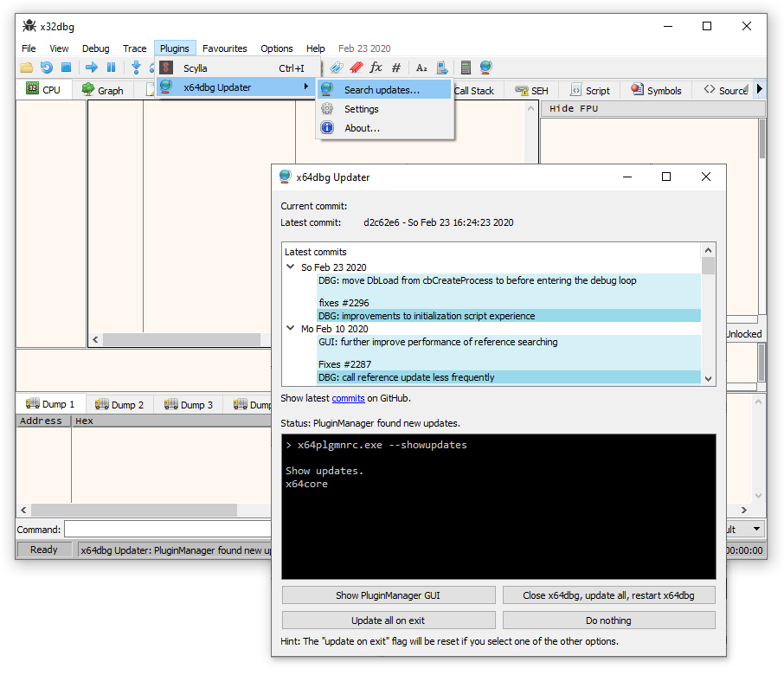This screenshot has width=784, height=675.
Task: Open the Favourites menu
Action: point(224,48)
